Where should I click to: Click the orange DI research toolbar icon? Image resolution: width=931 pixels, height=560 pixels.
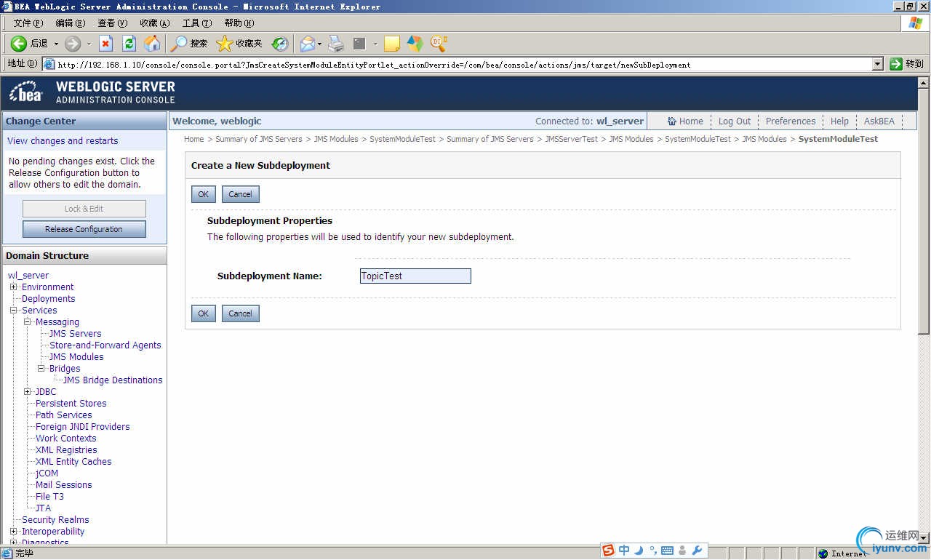click(439, 44)
